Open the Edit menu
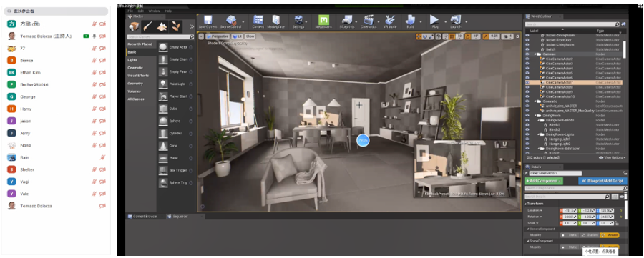644x258 pixels. click(x=141, y=11)
